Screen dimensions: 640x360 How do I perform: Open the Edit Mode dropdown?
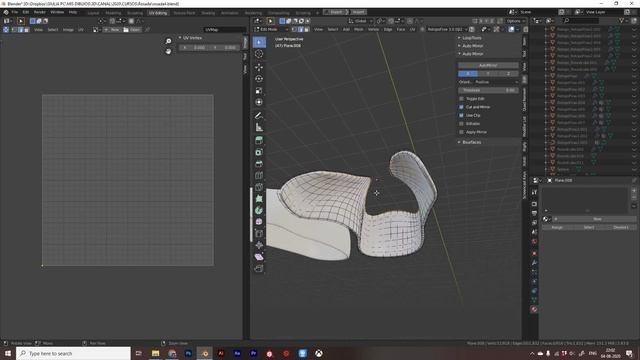click(271, 29)
